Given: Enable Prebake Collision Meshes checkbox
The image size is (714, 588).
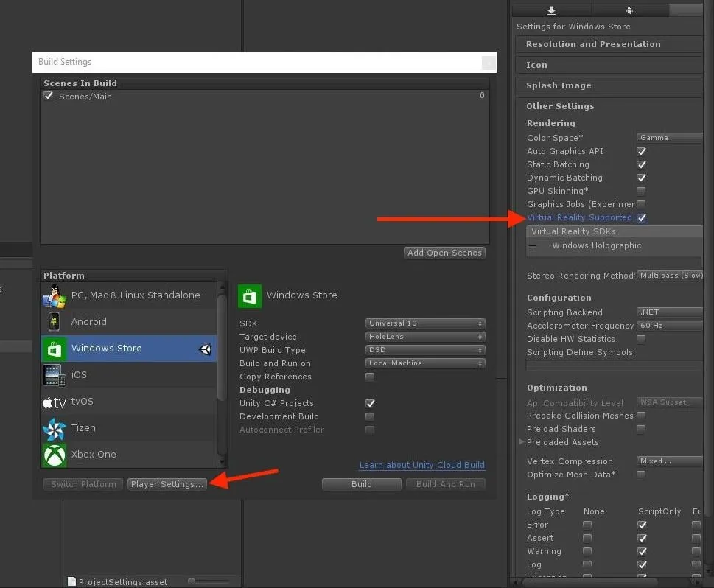Looking at the screenshot, I should click(641, 416).
